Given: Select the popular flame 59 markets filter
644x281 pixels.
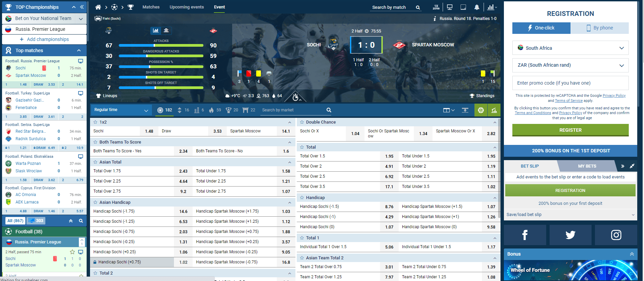Looking at the screenshot, I should 215,110.
